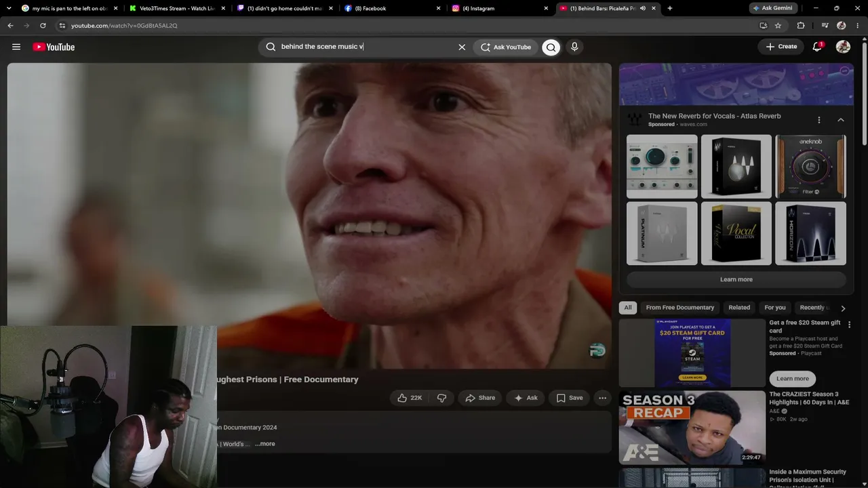Screen dimensions: 868x488
Task: Close the Facebook tab
Action: coord(438,8)
